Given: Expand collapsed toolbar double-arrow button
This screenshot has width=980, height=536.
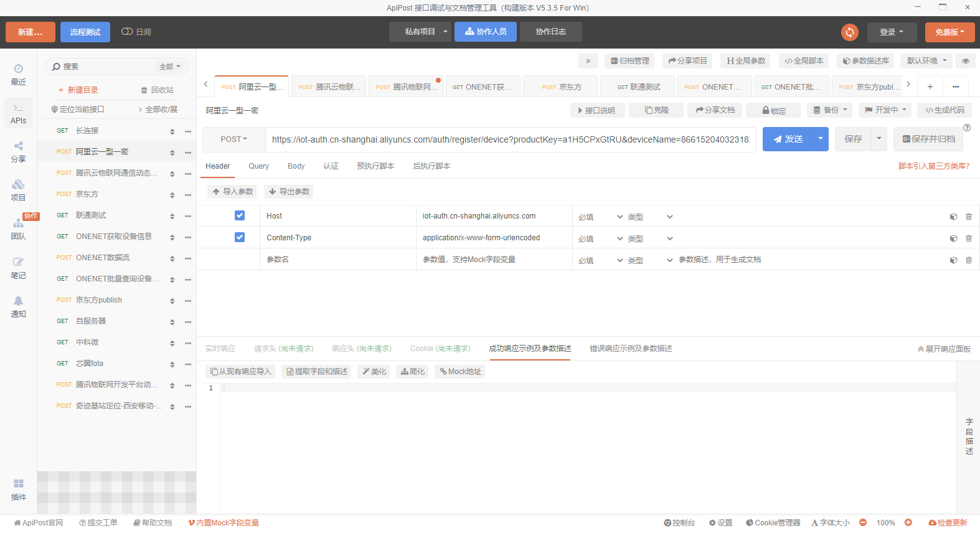Looking at the screenshot, I should 588,61.
